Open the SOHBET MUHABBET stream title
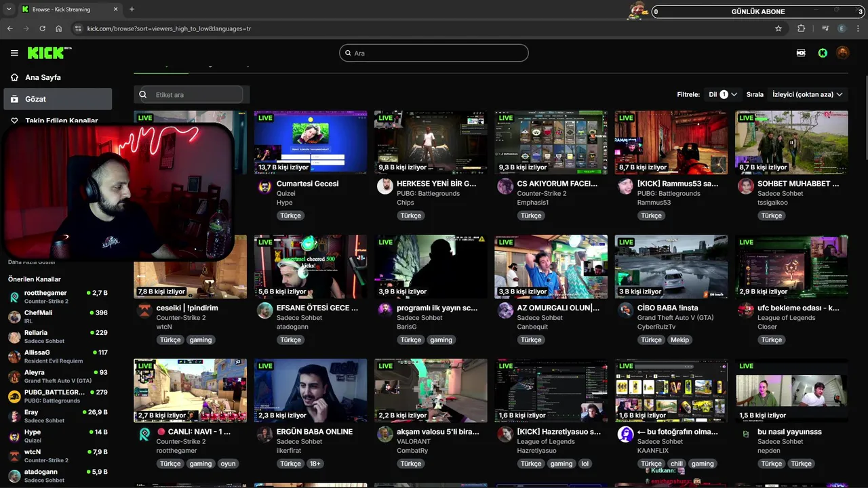868x488 pixels. tap(798, 184)
